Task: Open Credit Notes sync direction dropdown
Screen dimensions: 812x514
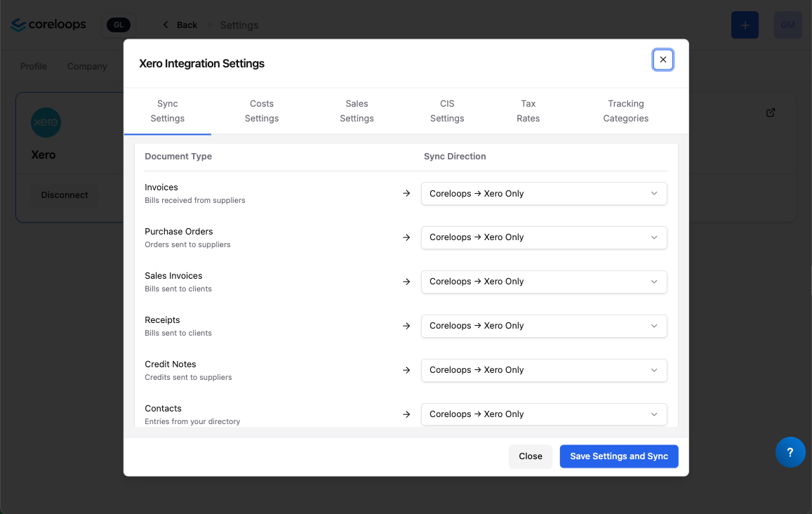Action: point(544,370)
